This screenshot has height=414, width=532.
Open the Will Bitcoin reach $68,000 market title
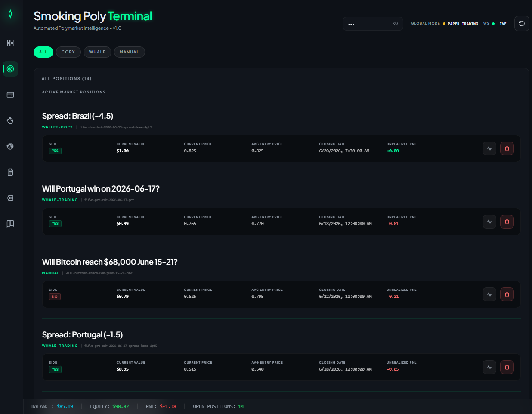pyautogui.click(x=110, y=262)
